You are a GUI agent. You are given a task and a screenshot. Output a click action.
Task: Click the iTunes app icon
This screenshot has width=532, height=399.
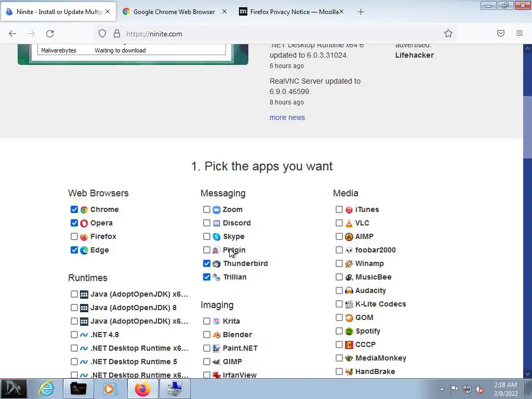(349, 210)
